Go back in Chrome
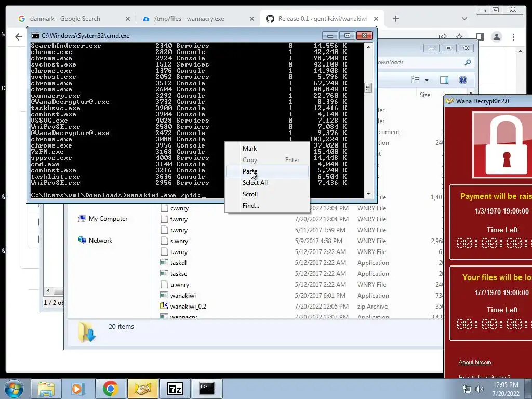 pos(19,37)
